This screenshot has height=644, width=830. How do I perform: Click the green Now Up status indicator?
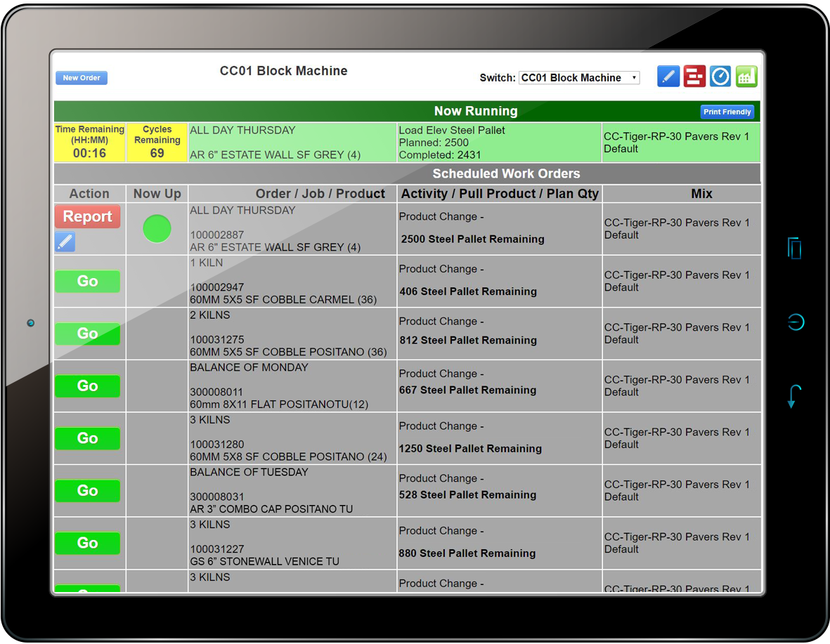coord(157,229)
